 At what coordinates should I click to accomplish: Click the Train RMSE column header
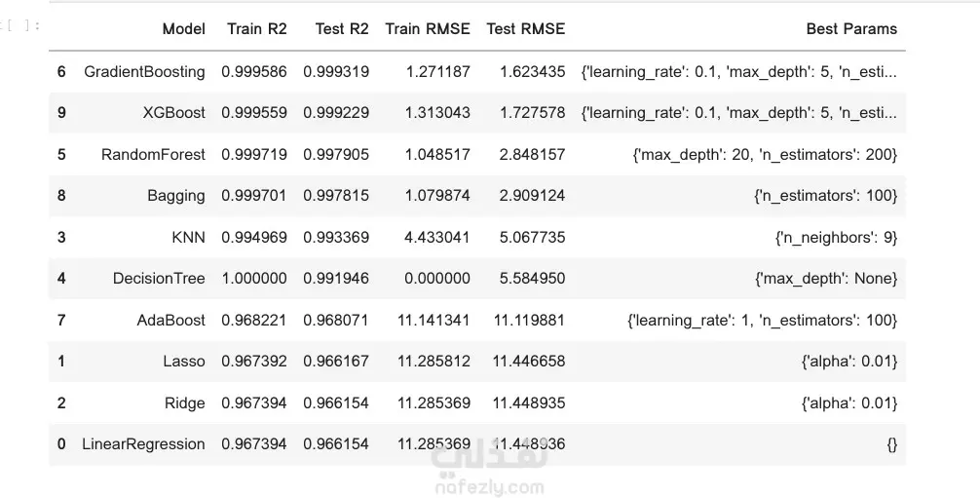(428, 29)
